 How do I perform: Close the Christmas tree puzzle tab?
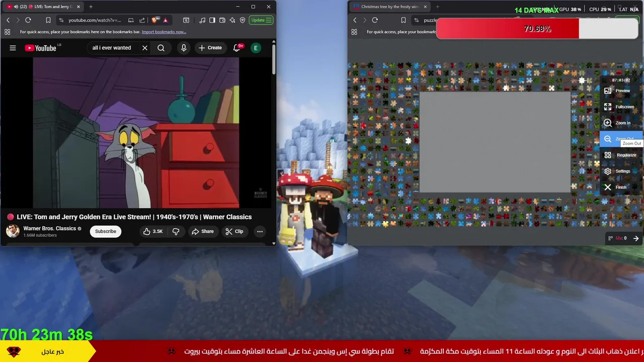[425, 7]
